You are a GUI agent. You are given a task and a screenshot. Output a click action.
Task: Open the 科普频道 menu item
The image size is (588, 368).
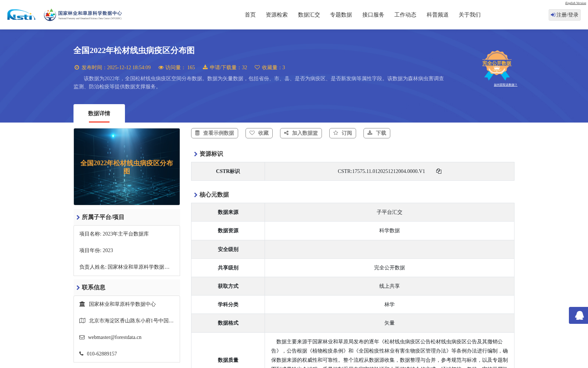tap(438, 15)
